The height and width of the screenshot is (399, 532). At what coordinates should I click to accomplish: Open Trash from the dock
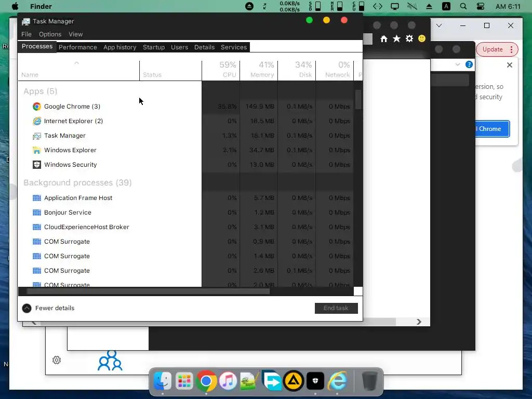369,381
